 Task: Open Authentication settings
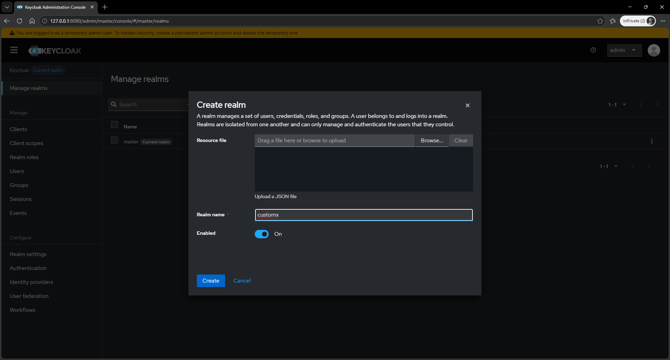pyautogui.click(x=28, y=268)
